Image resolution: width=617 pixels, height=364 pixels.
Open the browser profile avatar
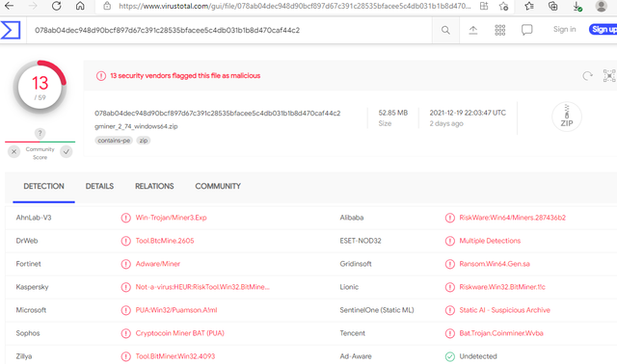point(601,6)
